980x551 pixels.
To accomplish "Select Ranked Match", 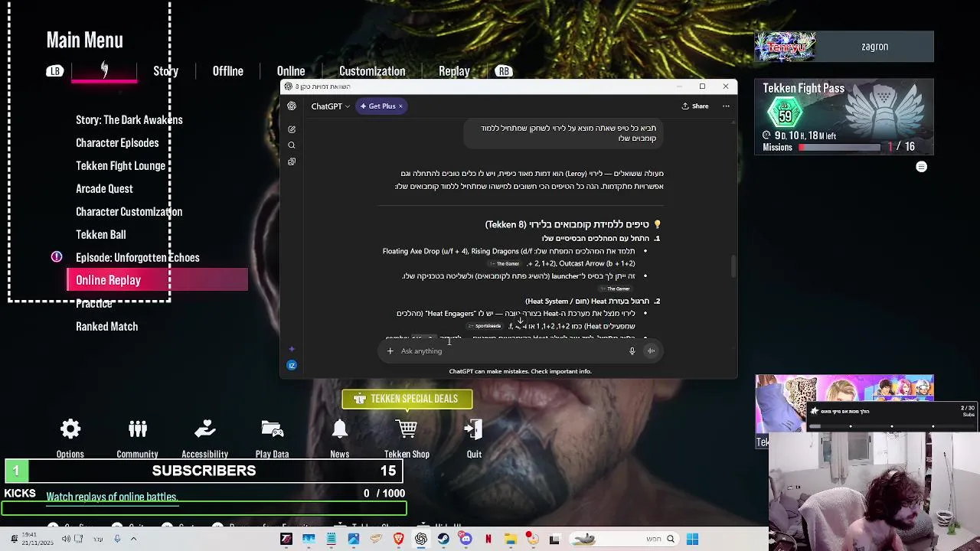I will tap(106, 327).
